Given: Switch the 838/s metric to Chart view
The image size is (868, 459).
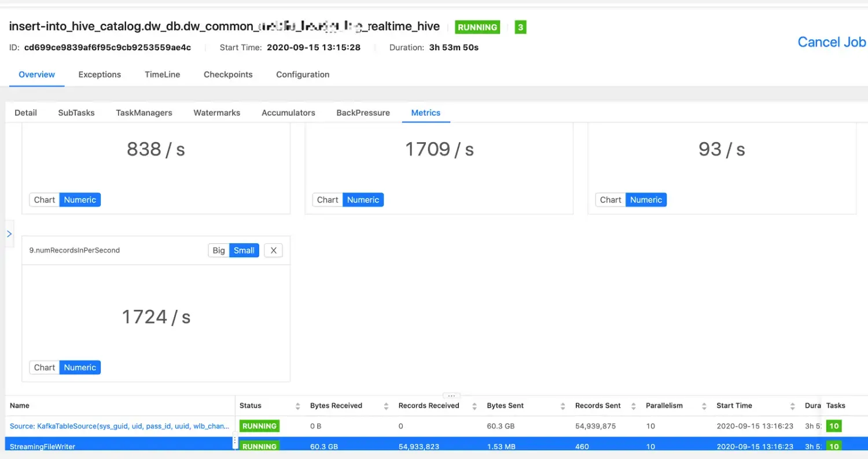Looking at the screenshot, I should click(x=44, y=199).
